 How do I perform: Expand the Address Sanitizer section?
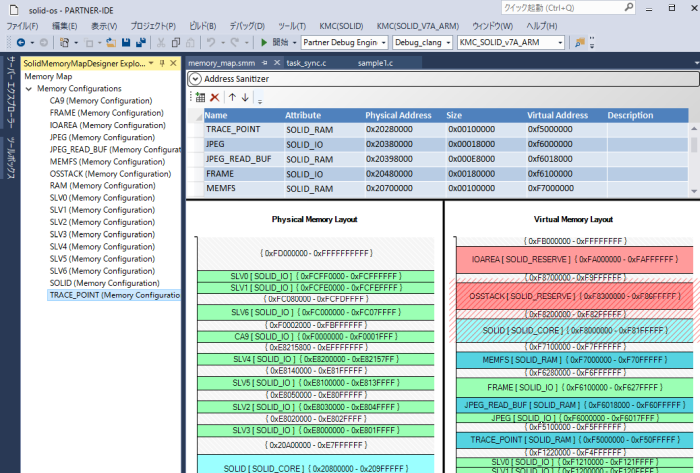coord(196,79)
